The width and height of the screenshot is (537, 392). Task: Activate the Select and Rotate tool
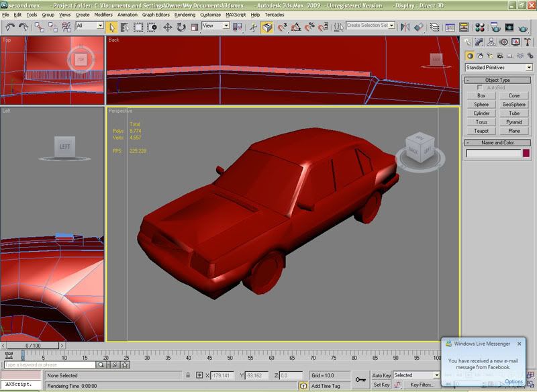[x=181, y=27]
